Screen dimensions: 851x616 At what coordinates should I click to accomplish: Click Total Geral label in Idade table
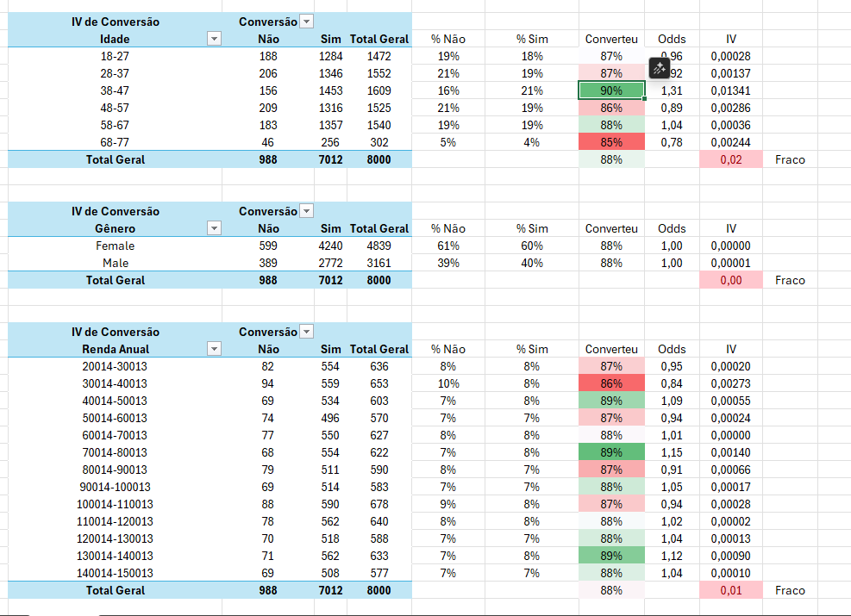(x=115, y=159)
